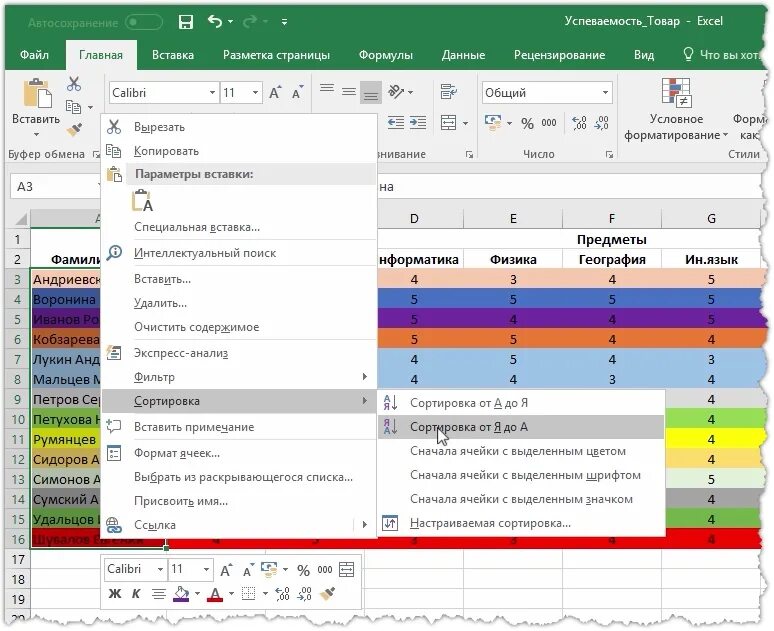This screenshot has height=631, width=774.
Task: Choose Вырезать in context menu
Action: point(239,127)
